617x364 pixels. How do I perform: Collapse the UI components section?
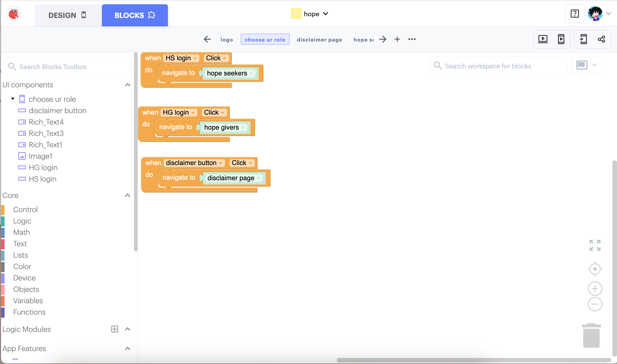(128, 85)
